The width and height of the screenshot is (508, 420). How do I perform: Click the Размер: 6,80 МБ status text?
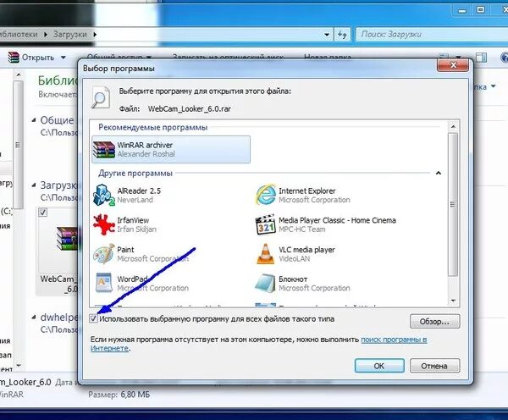[x=119, y=395]
